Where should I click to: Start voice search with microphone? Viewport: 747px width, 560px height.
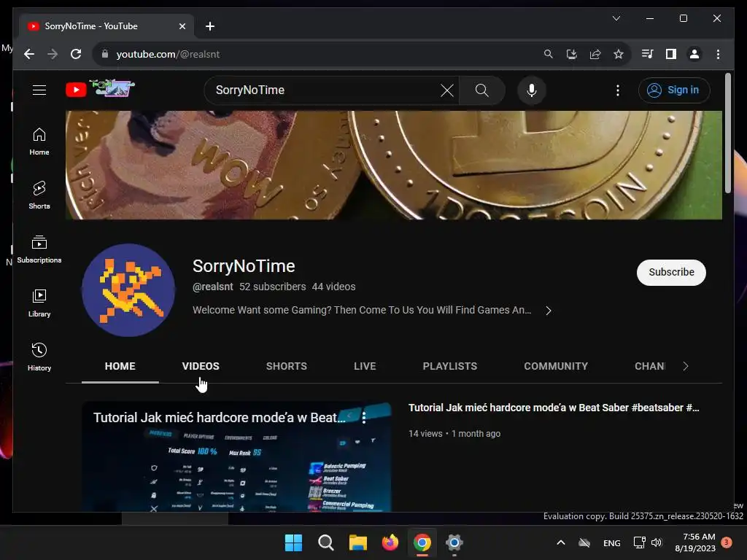coord(532,90)
